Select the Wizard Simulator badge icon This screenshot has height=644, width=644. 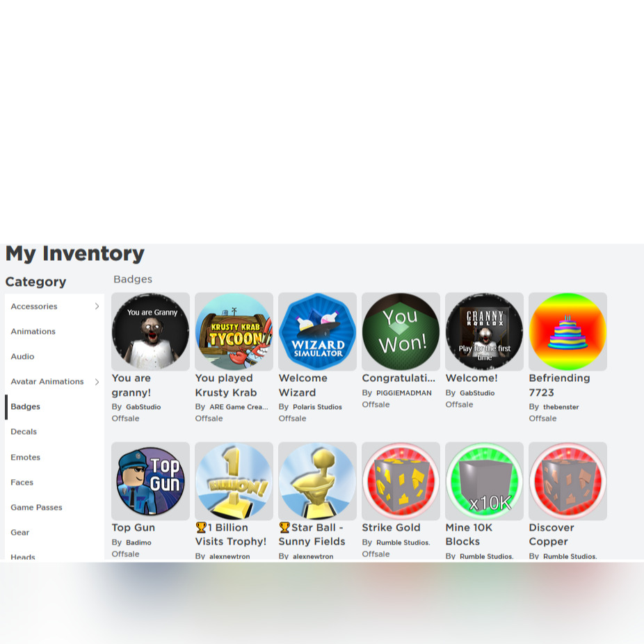[317, 332]
